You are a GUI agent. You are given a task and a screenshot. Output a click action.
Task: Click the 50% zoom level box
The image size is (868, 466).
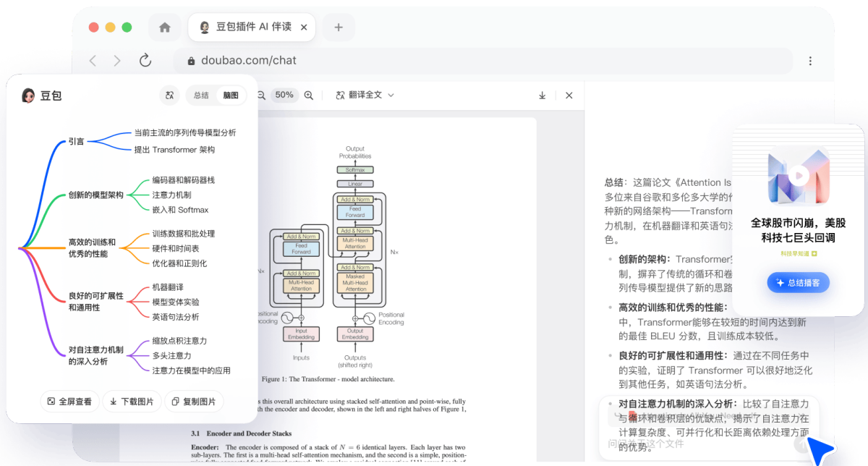284,96
